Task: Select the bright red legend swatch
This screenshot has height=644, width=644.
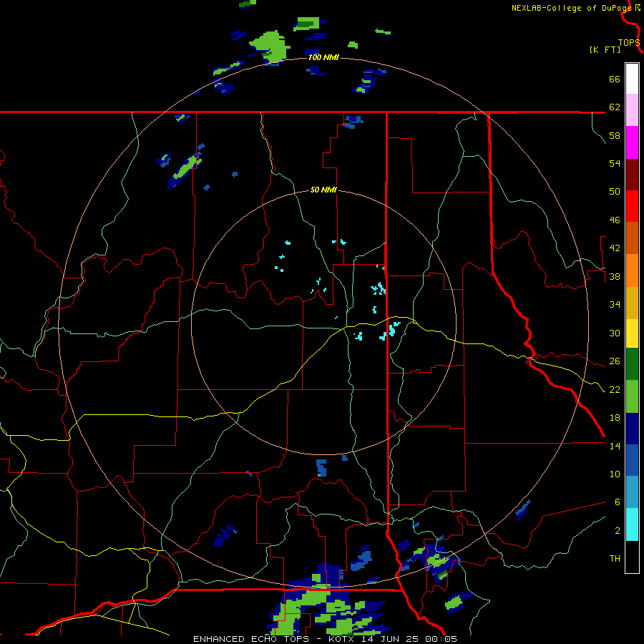Action: click(632, 206)
